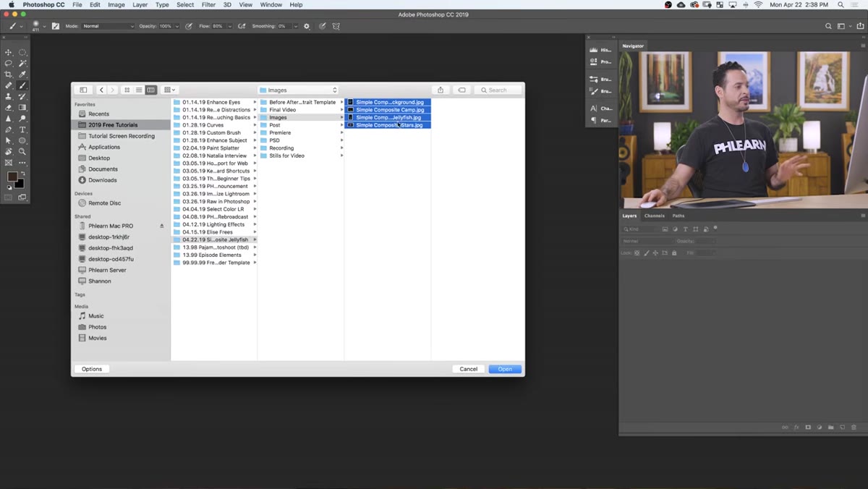The width and height of the screenshot is (868, 489).
Task: Open the Kind filter dropdown in Layers
Action: coord(642,229)
